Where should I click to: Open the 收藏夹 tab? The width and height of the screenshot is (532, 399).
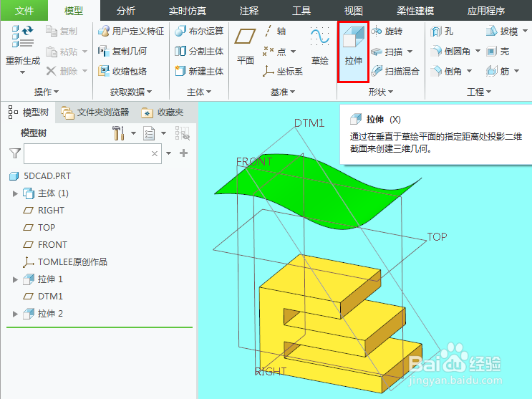[x=163, y=112]
